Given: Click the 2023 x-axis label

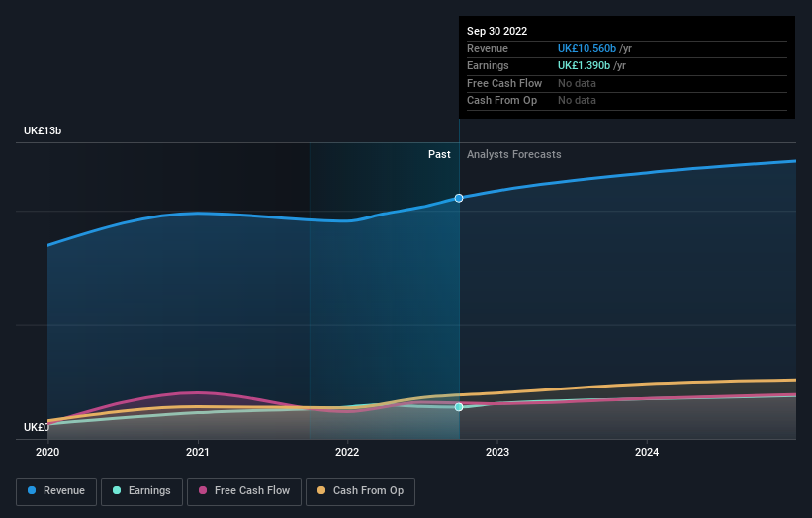Looking at the screenshot, I should tap(497, 453).
